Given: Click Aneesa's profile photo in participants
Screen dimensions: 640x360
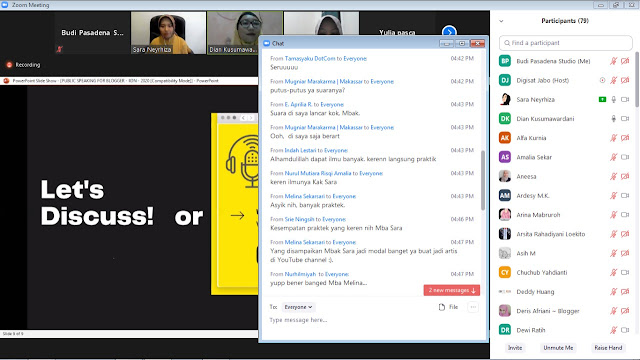Looking at the screenshot, I should (x=505, y=176).
